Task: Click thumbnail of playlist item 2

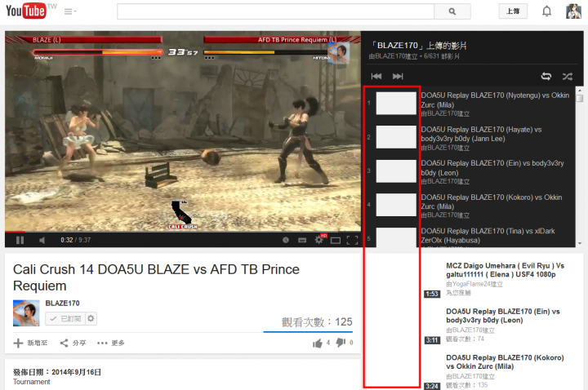Action: (x=396, y=137)
